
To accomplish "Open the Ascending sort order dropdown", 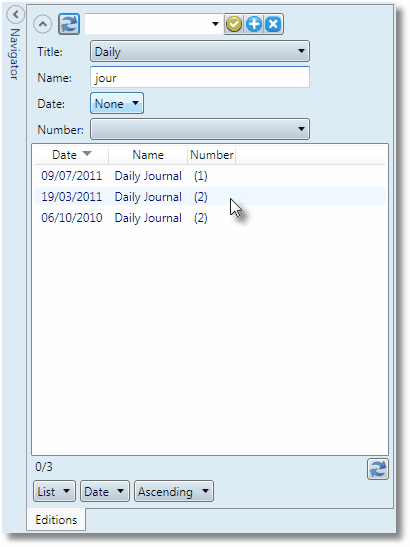I will (x=174, y=491).
